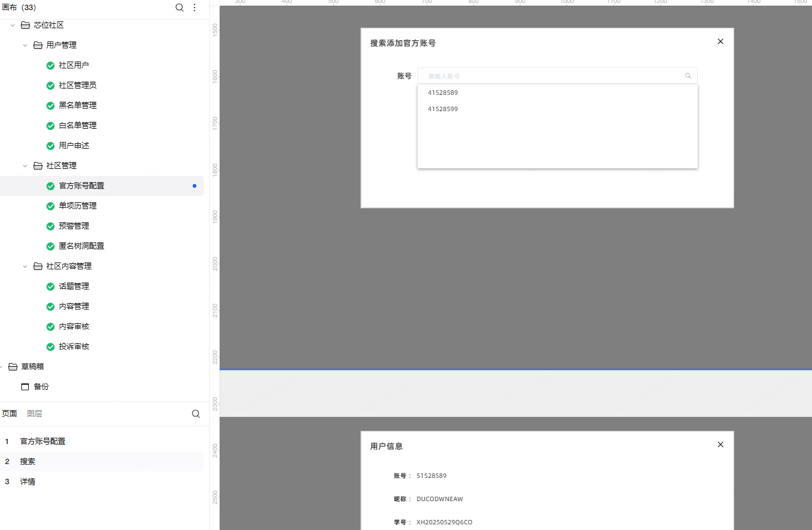
Task: Collapse the 用户管理 folder chevron
Action: [25, 45]
